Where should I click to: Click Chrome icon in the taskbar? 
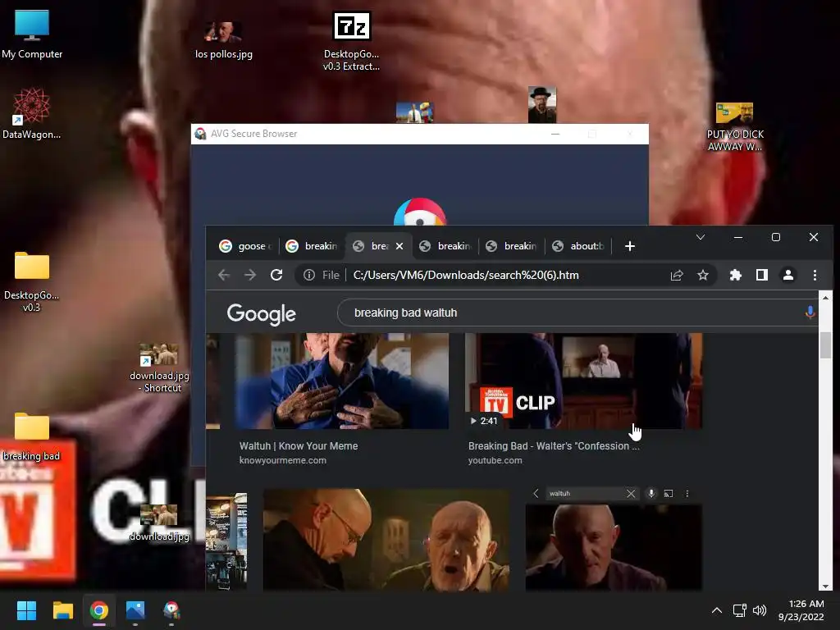click(x=99, y=610)
